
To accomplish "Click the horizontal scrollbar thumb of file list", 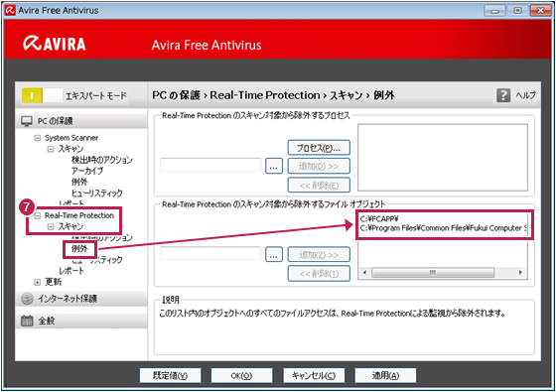I will coord(433,273).
